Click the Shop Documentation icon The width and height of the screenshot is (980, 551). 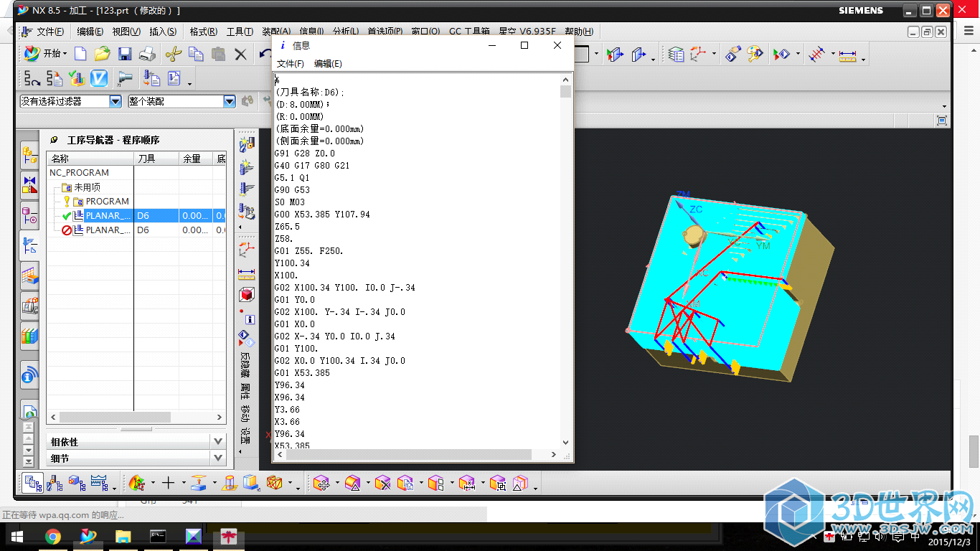click(x=174, y=78)
